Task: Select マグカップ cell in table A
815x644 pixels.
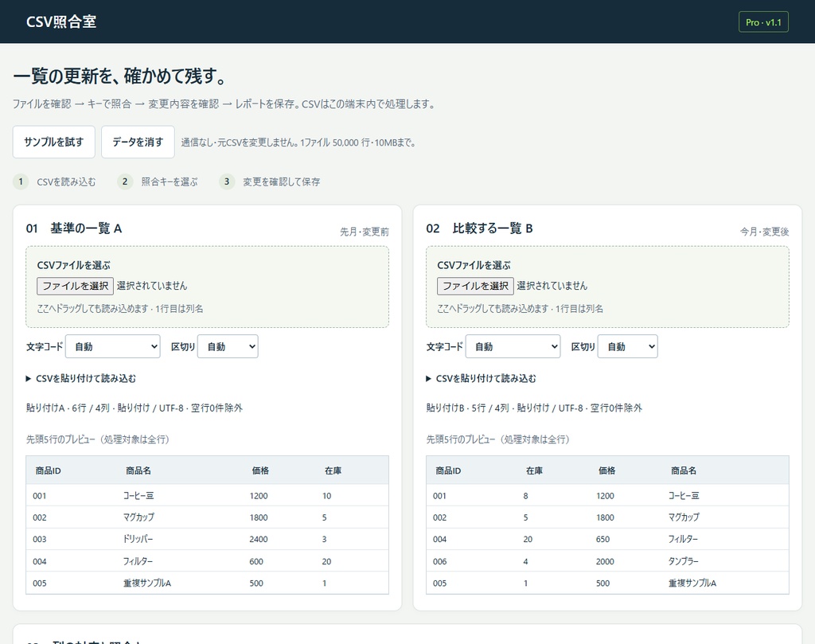Action: tap(138, 517)
